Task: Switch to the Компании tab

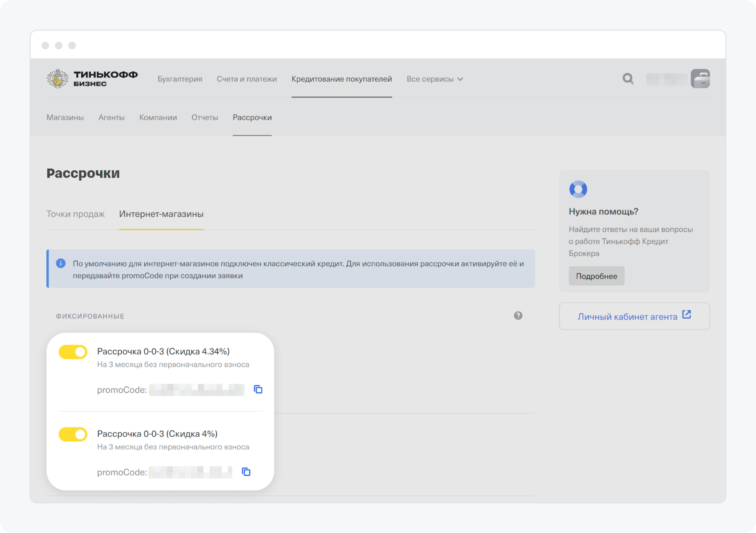Action: coord(158,117)
